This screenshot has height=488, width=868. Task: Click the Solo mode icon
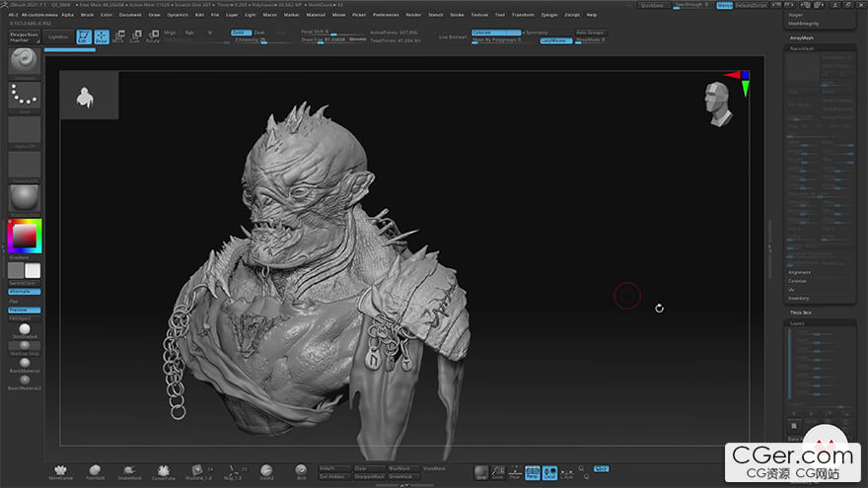coord(481,472)
